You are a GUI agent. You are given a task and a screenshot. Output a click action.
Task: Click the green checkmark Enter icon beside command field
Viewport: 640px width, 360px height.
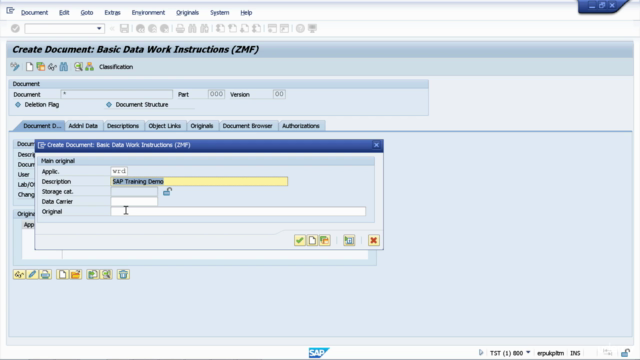point(15,28)
